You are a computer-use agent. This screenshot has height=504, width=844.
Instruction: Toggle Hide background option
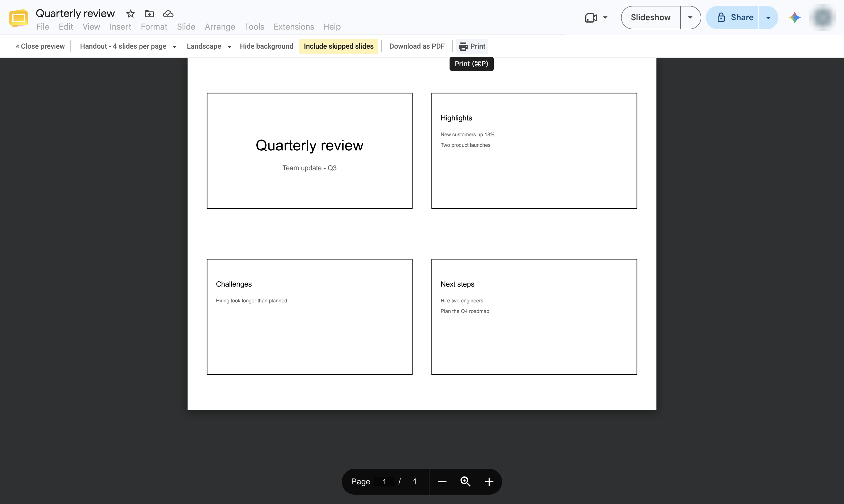pyautogui.click(x=267, y=46)
